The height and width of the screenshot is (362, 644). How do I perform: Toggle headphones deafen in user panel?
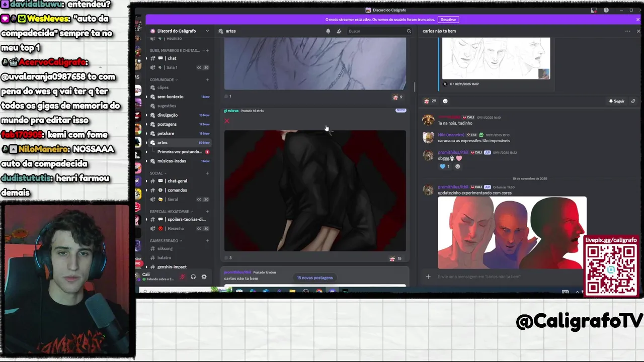(193, 277)
